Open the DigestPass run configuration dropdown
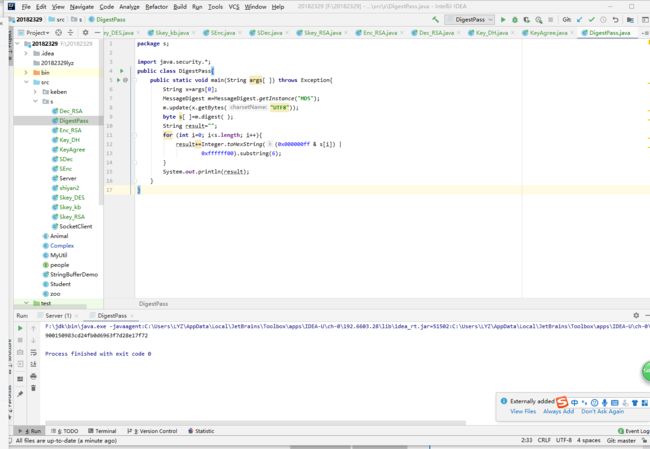Image resolution: width=650 pixels, height=449 pixels. [x=469, y=19]
